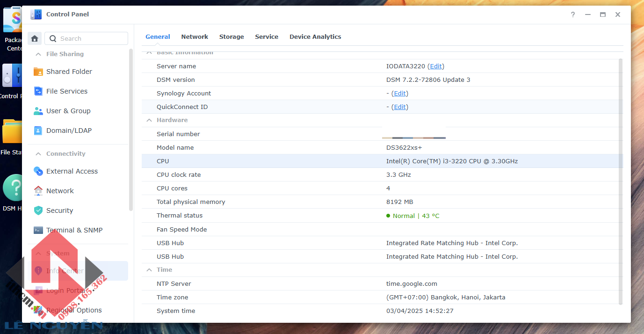Click the help question mark button
This screenshot has height=334, width=644.
573,15
